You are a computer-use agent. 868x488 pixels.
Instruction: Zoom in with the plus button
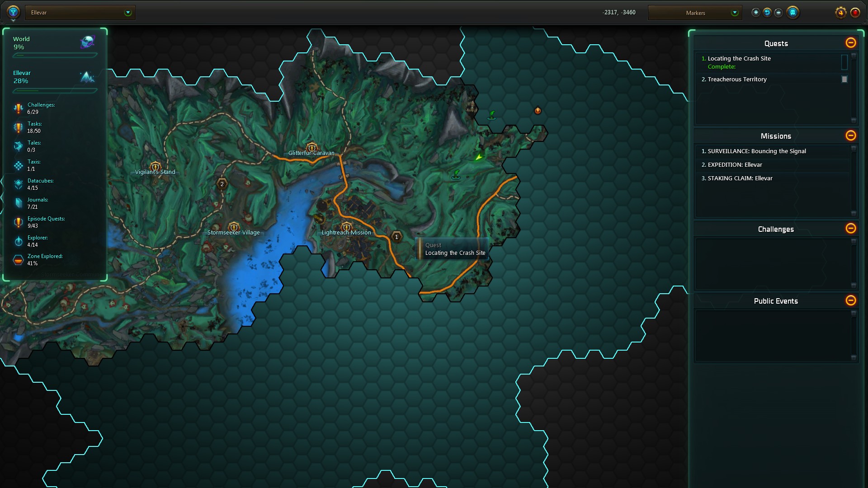(x=755, y=13)
